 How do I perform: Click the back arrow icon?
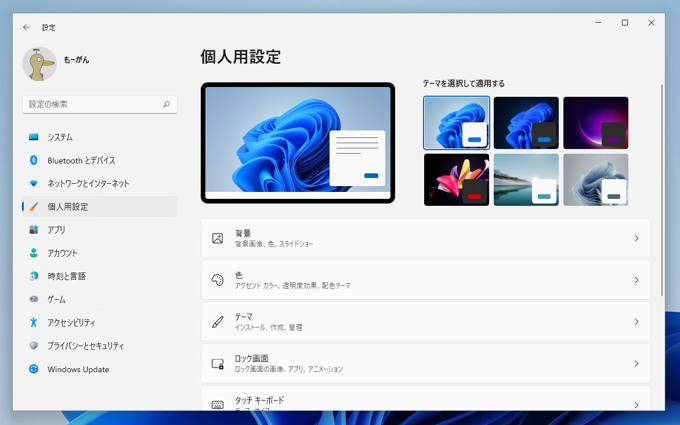[26, 27]
